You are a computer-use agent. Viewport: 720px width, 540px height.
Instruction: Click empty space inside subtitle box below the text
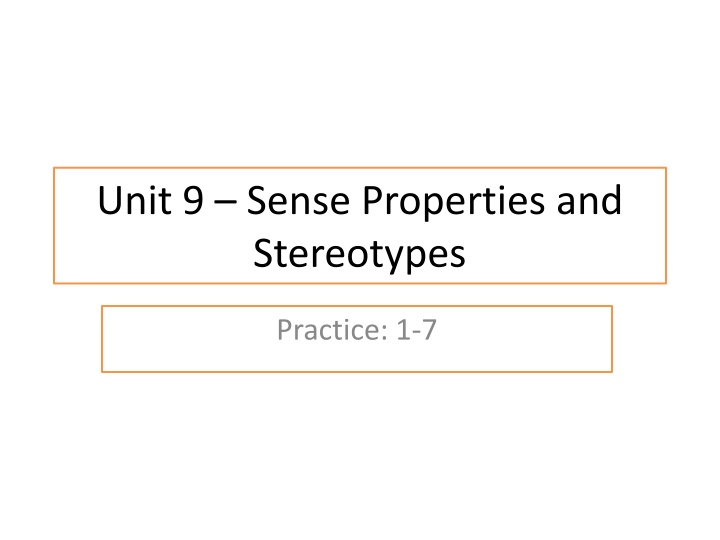357,356
